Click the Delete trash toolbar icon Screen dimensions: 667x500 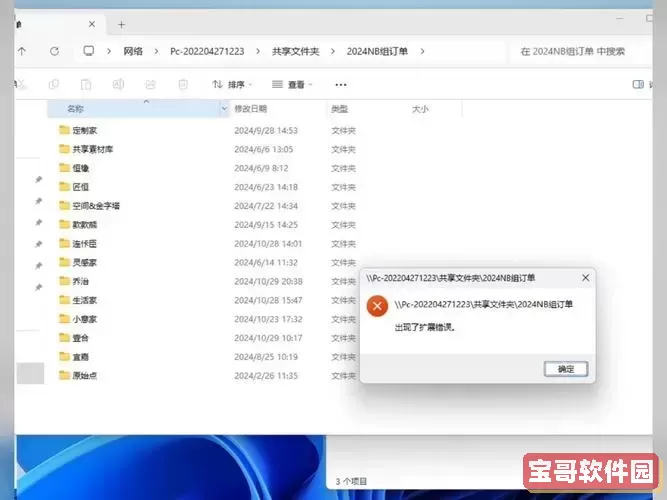183,84
